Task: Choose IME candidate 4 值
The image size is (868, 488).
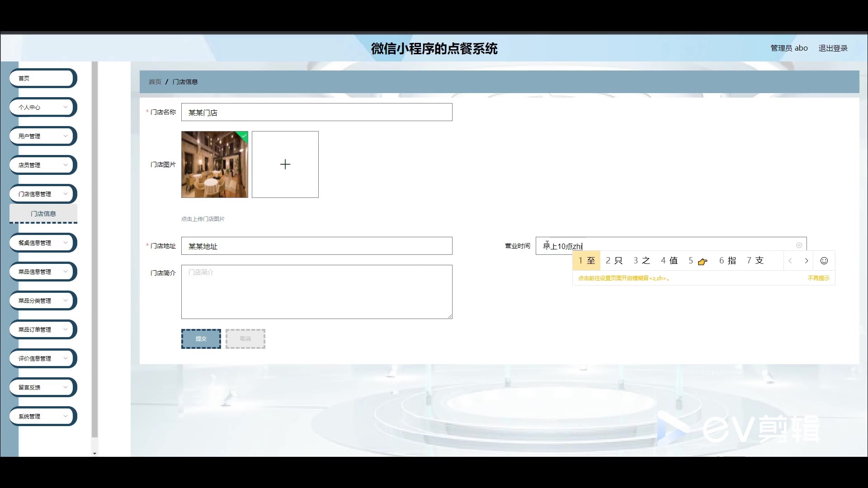Action: [669, 261]
